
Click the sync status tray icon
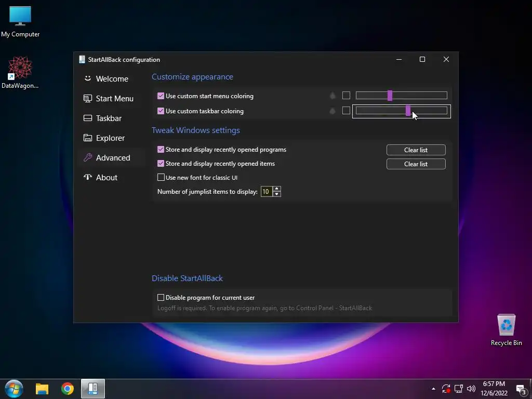tap(446, 389)
